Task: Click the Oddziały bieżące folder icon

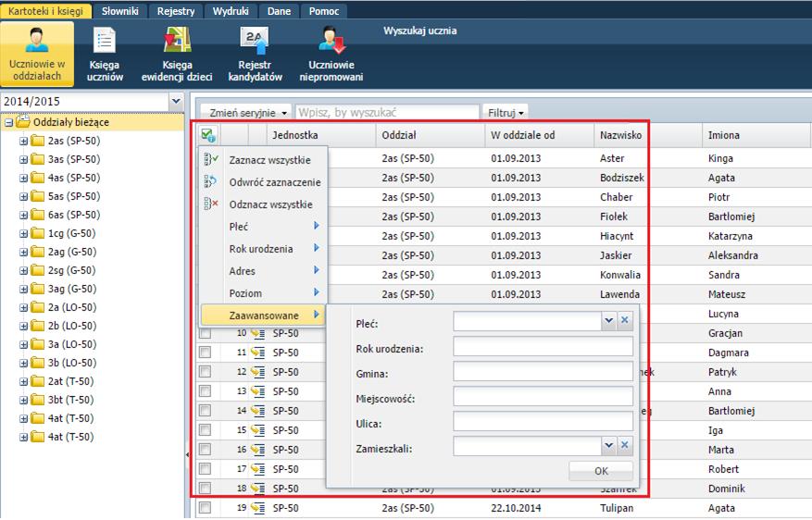Action: pos(23,121)
